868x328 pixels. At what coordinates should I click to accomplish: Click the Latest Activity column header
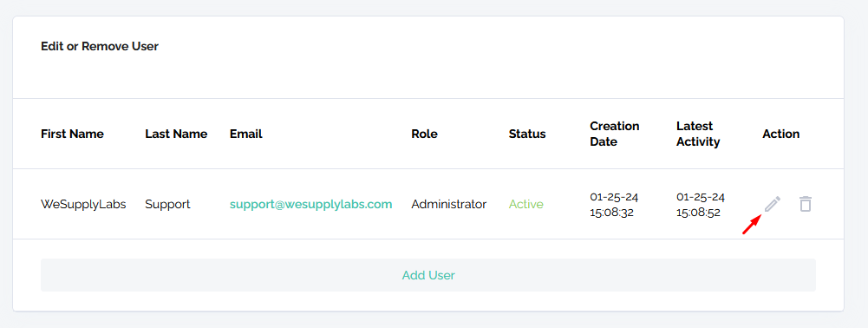pyautogui.click(x=698, y=134)
